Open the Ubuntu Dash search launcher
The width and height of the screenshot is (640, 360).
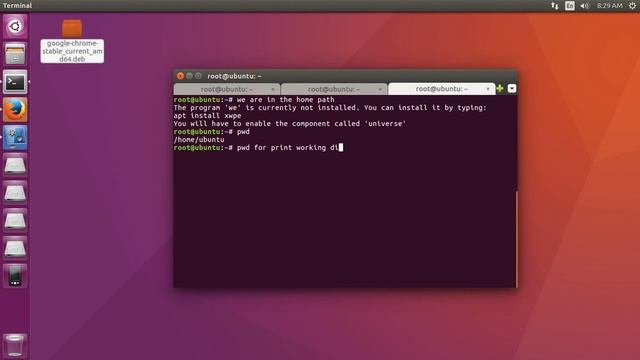coord(15,27)
